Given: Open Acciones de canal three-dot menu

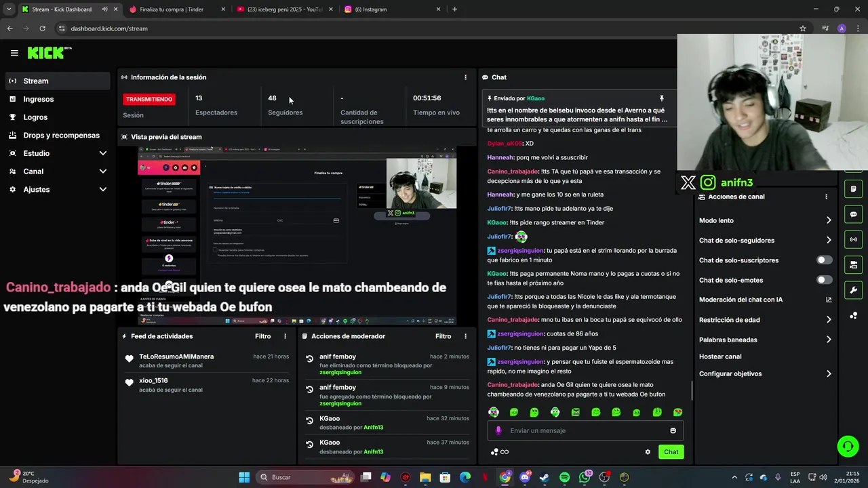Looking at the screenshot, I should (x=826, y=197).
